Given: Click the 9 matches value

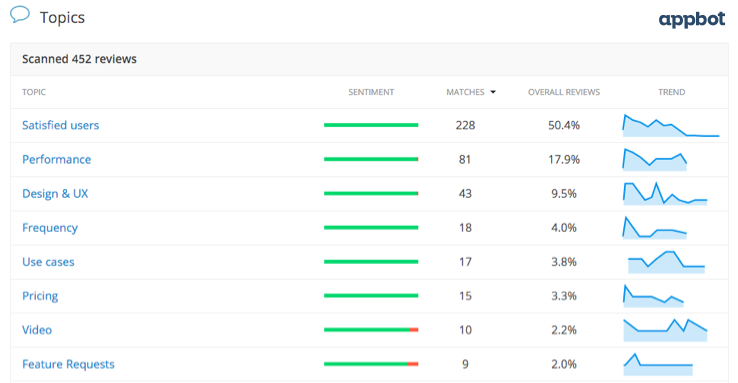Looking at the screenshot, I should point(465,364).
